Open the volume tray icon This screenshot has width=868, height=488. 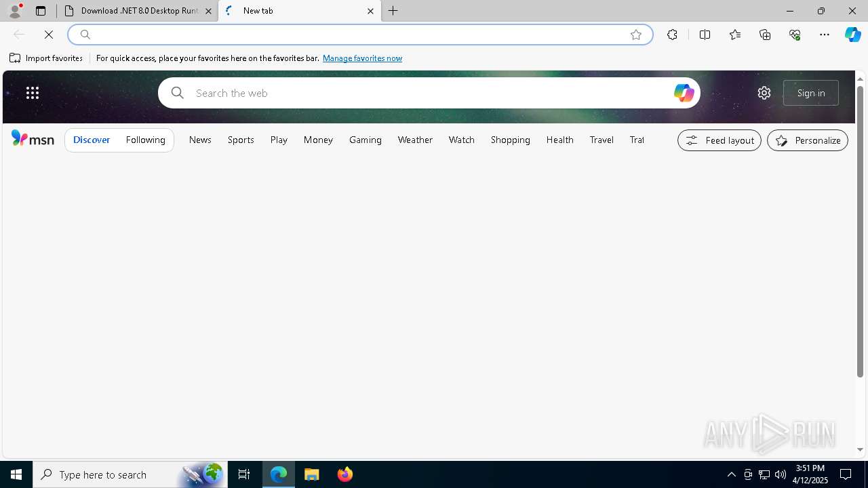(x=781, y=474)
